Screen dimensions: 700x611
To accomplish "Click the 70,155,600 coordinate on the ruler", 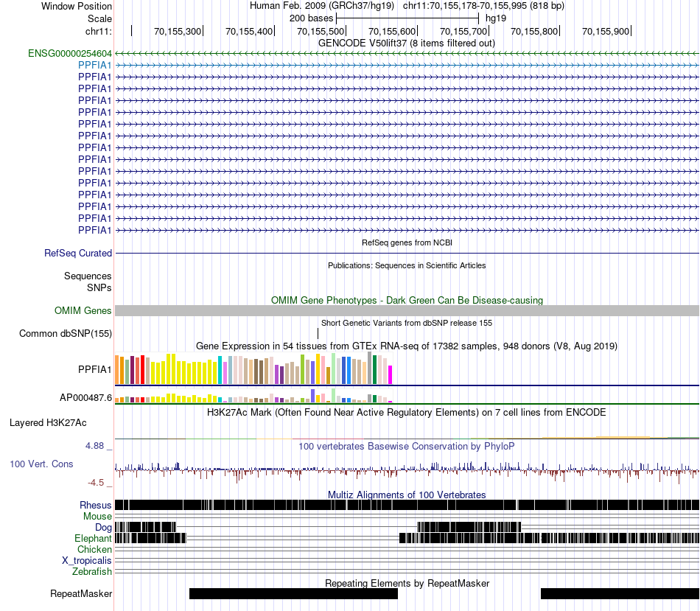I will pos(391,31).
